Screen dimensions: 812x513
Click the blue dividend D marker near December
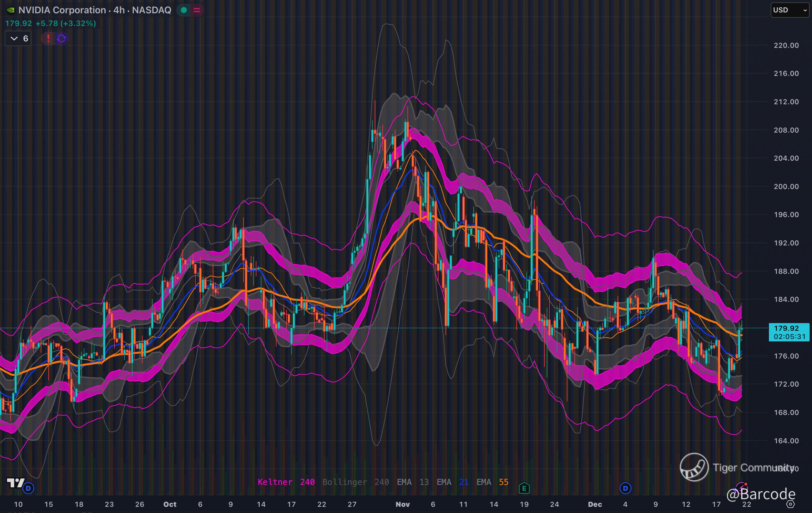click(625, 488)
